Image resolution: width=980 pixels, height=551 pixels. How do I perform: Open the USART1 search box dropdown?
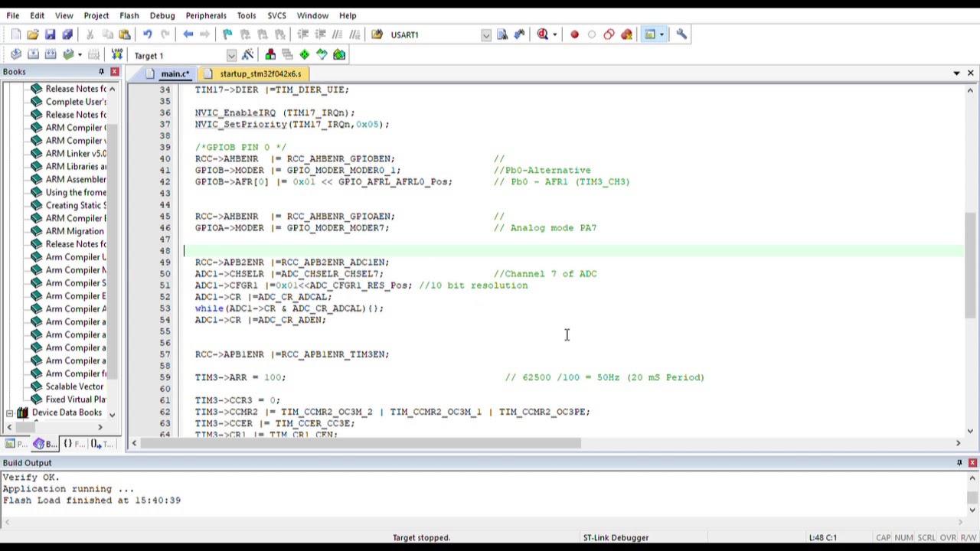(485, 35)
